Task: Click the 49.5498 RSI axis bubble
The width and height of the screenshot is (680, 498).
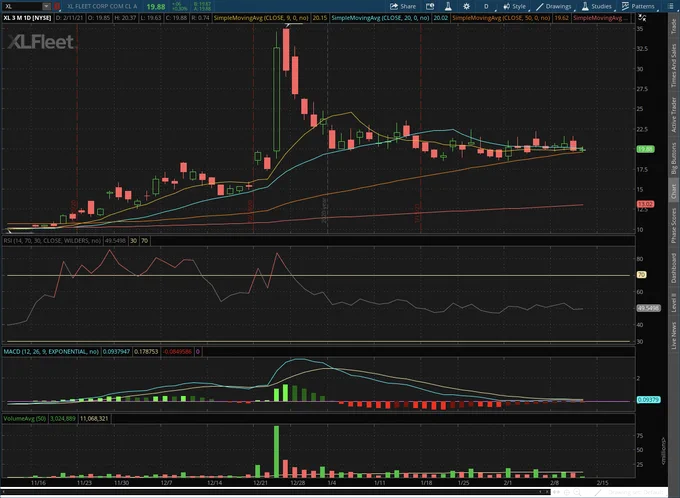Action: (x=648, y=308)
